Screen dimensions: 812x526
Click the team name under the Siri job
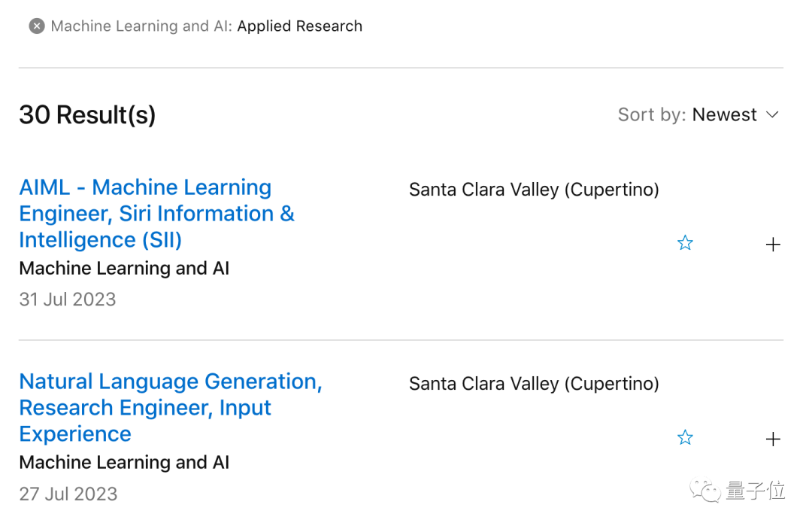(124, 269)
